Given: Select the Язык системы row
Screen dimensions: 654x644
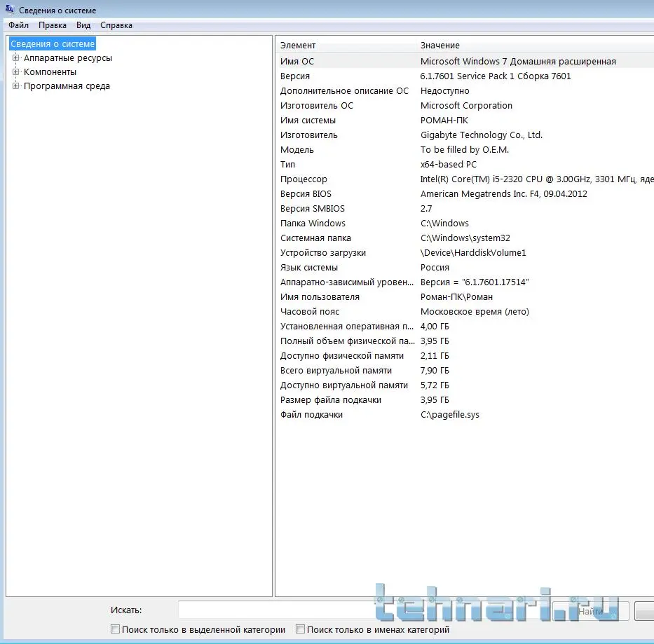Looking at the screenshot, I should pos(465,268).
